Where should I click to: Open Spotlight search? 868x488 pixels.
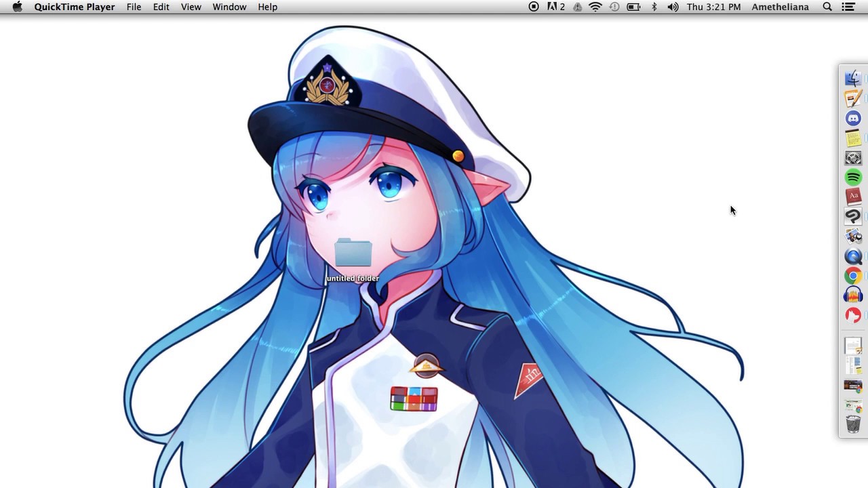(x=827, y=7)
